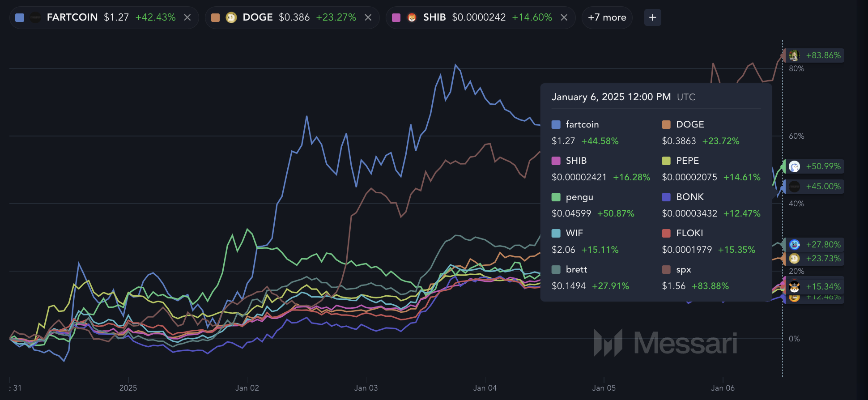Click the tooltip date 'January 6, 2025 12:00 PM'
This screenshot has height=400, width=868.
(x=611, y=97)
